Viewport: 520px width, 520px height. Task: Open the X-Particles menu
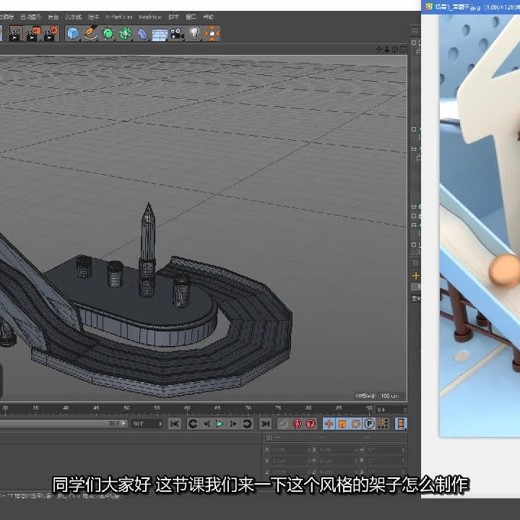[119, 17]
